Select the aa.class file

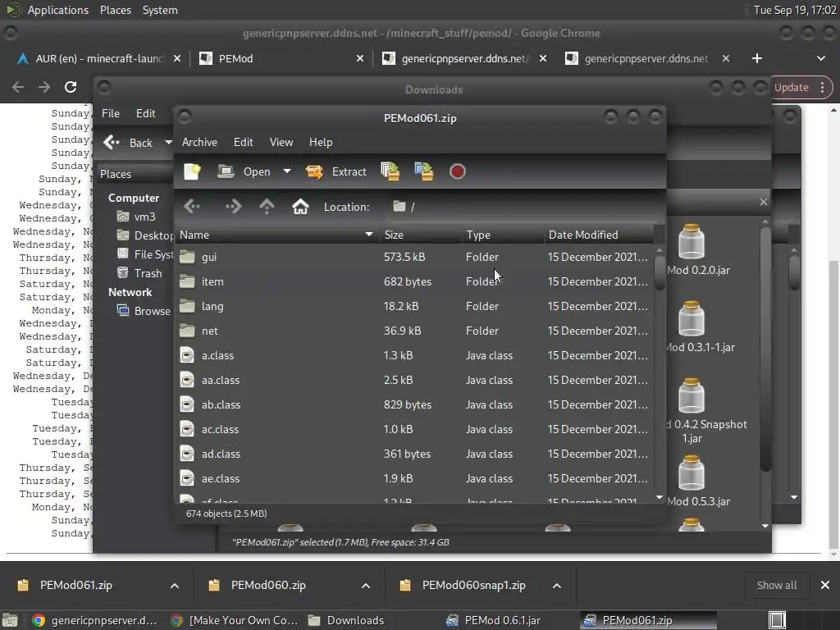pos(414,381)
